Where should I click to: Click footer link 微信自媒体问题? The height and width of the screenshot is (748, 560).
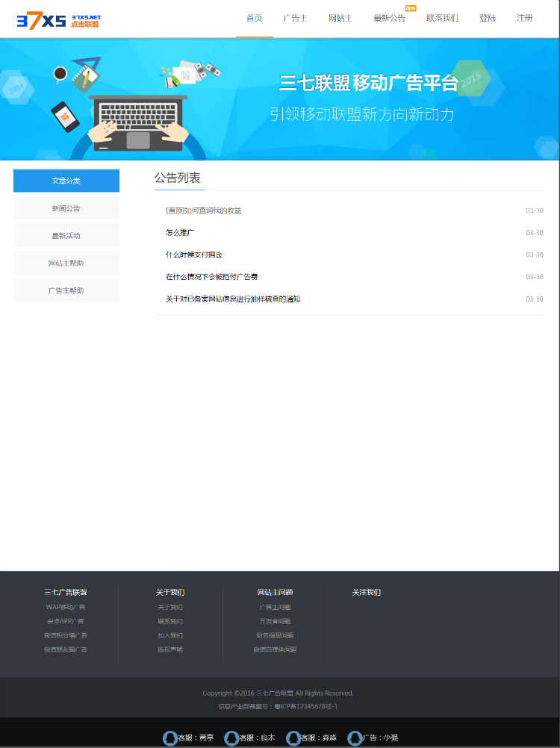click(x=276, y=649)
